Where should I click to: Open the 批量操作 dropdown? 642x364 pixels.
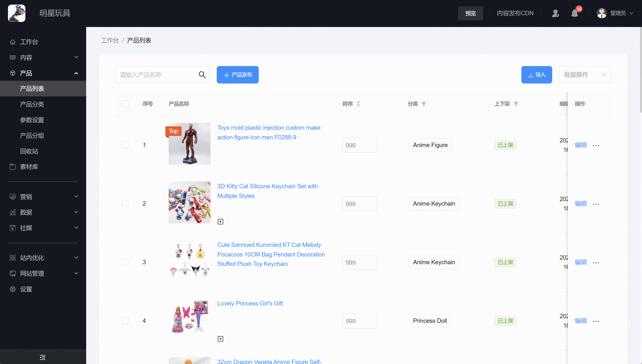pyautogui.click(x=585, y=75)
